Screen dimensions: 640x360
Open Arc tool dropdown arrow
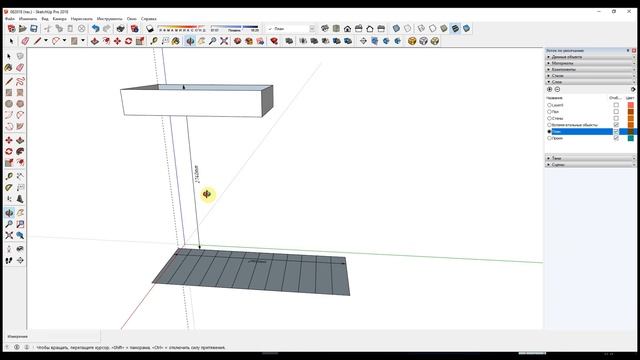[64, 41]
